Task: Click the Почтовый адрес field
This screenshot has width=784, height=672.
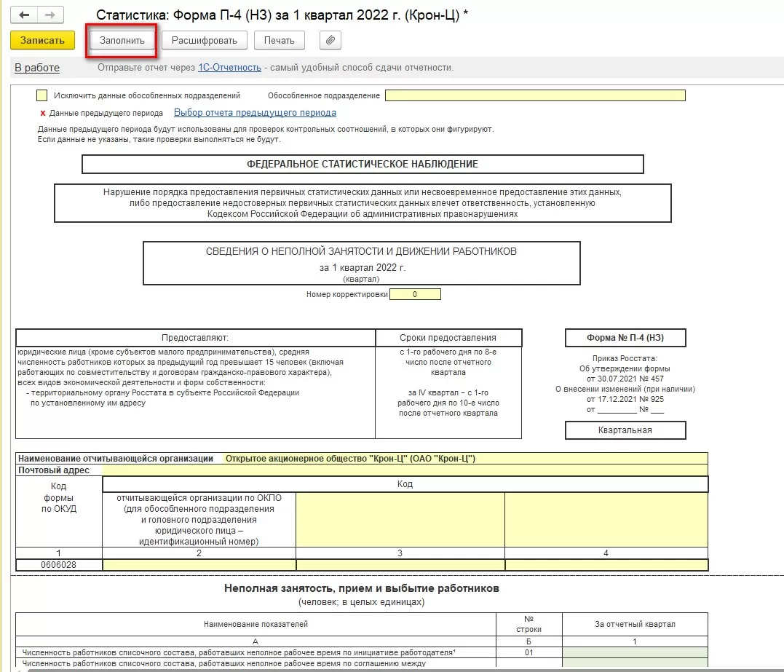Action: [405, 470]
